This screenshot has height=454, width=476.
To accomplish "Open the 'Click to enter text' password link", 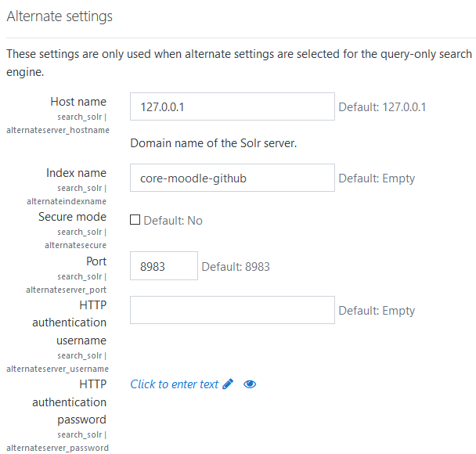I will pos(175,384).
